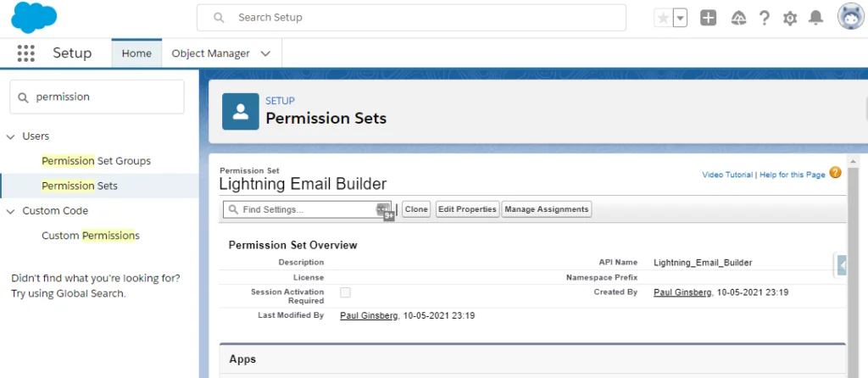Click the Permission Set Overview heading
The image size is (868, 378).
(x=292, y=245)
